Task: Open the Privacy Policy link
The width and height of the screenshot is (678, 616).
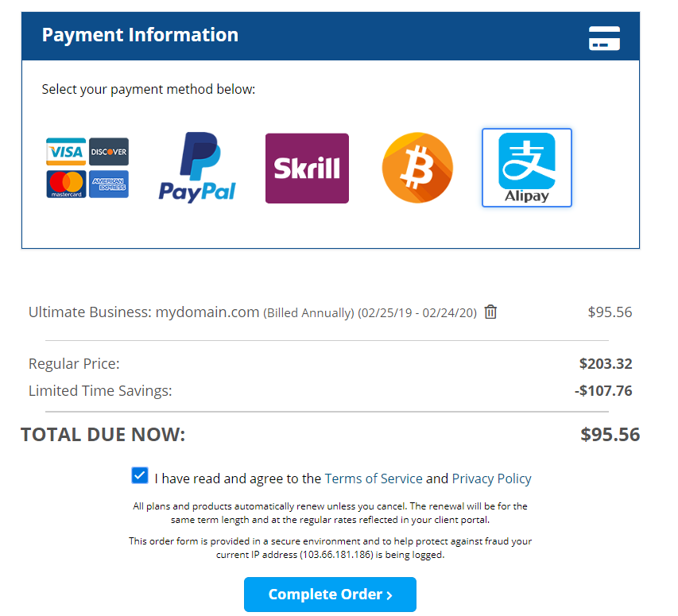Action: tap(491, 478)
